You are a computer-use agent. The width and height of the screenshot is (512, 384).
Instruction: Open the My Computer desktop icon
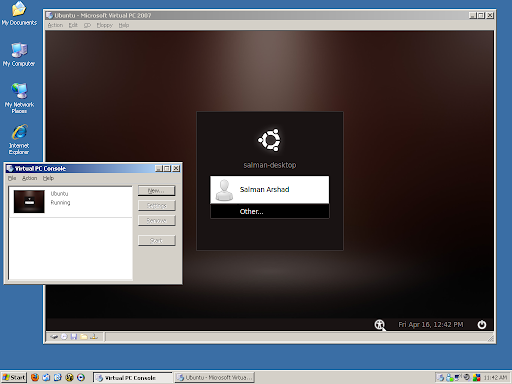(19, 55)
